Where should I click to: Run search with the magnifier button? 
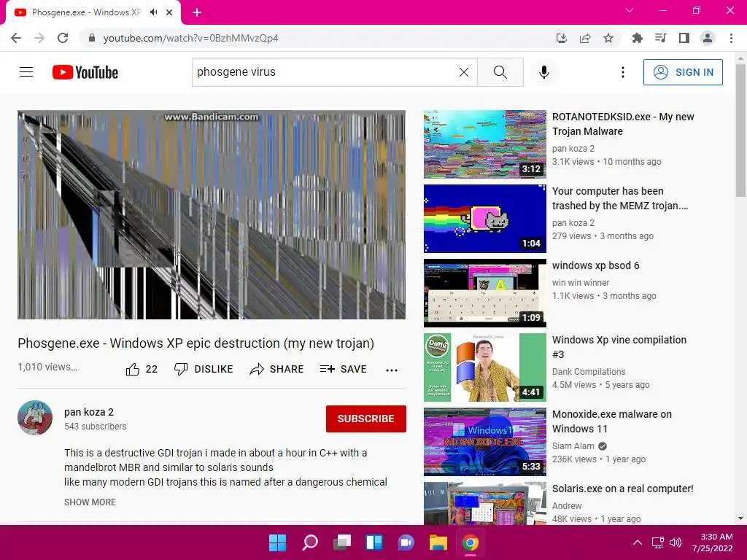point(500,72)
